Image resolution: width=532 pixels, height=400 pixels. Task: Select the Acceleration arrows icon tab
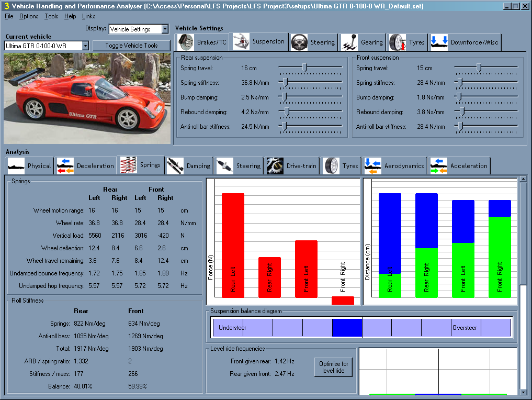coord(439,165)
